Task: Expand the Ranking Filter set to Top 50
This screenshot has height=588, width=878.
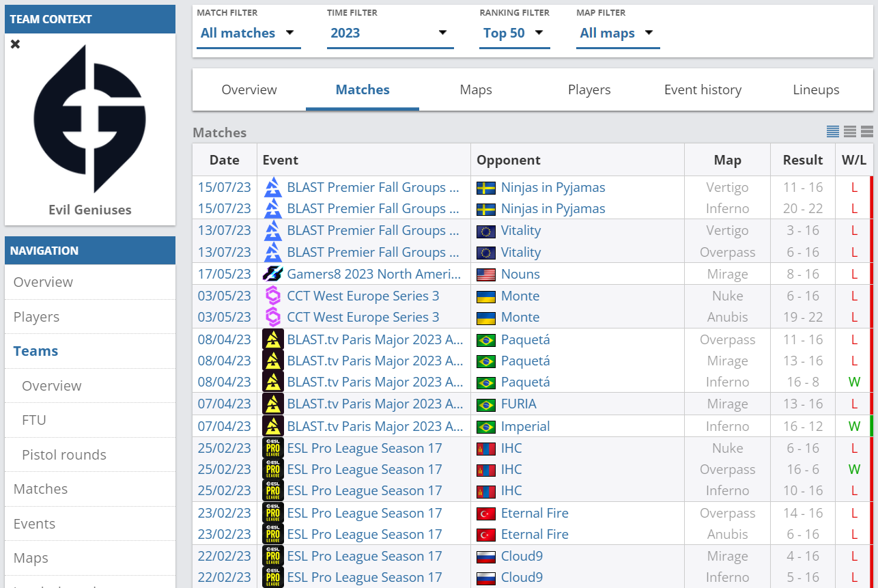Action: [515, 33]
